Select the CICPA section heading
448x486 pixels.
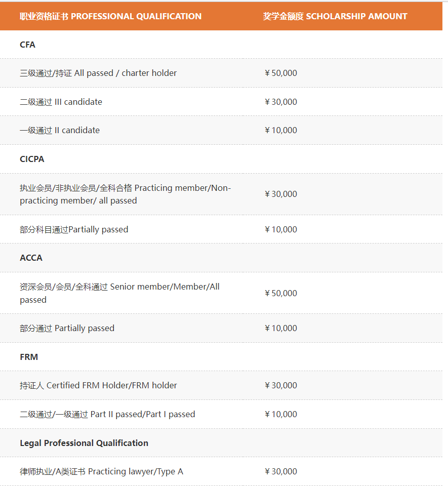click(x=32, y=159)
